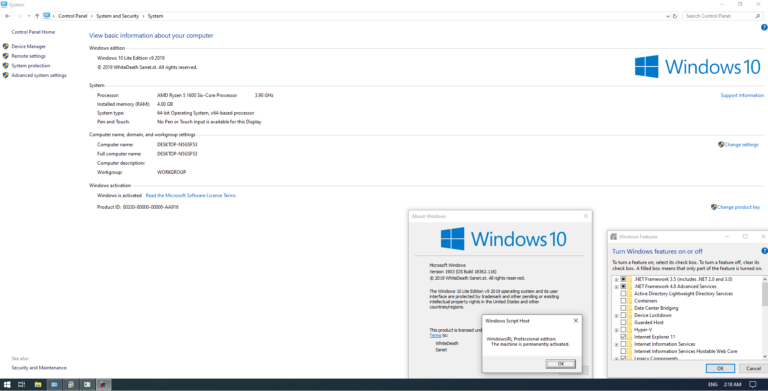Open Security and Maintenance link
This screenshot has height=391, width=768.
pos(39,367)
